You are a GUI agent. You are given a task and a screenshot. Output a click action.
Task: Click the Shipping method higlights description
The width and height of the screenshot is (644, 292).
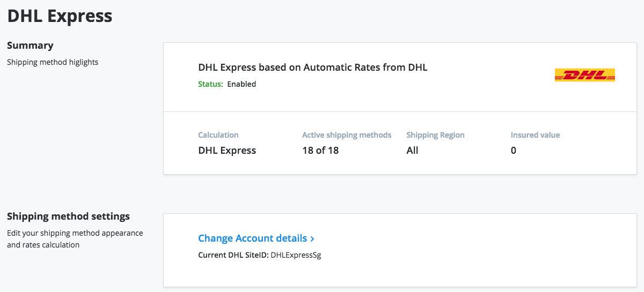click(53, 62)
